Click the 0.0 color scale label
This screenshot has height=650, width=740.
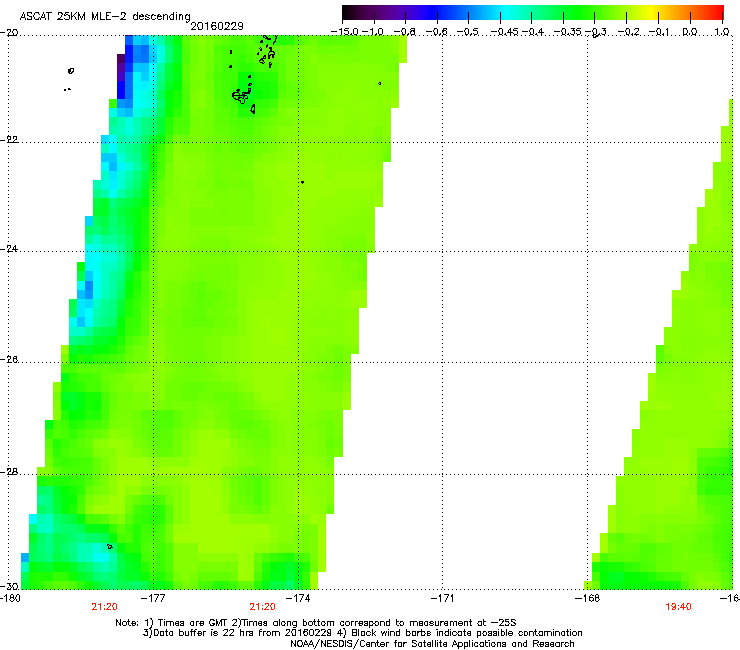[690, 32]
